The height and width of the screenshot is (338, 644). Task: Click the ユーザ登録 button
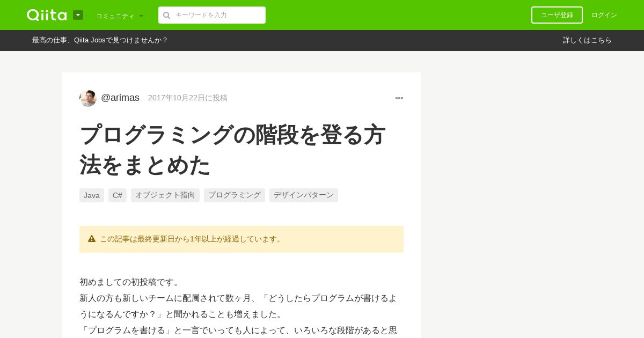pyautogui.click(x=557, y=15)
